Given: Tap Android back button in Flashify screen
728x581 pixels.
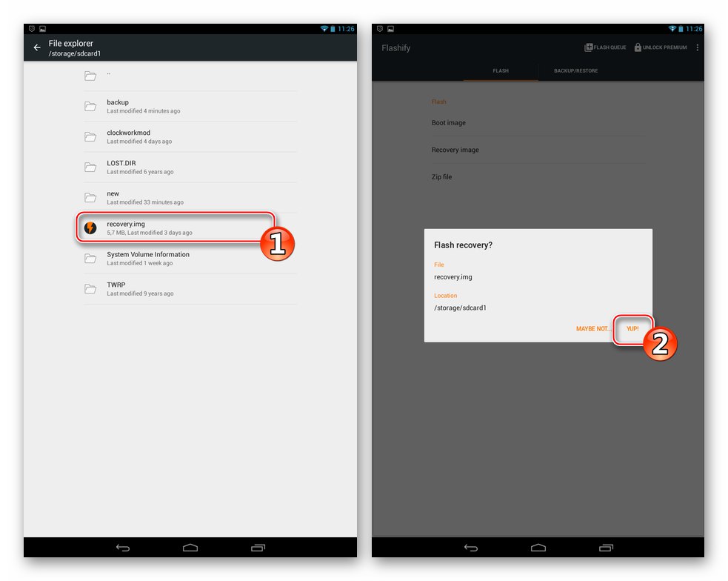Looking at the screenshot, I should pyautogui.click(x=471, y=548).
